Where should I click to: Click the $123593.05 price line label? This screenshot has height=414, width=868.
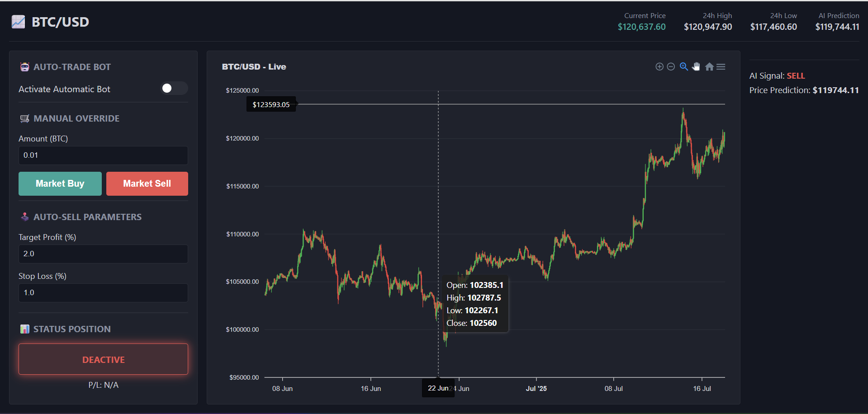(271, 104)
